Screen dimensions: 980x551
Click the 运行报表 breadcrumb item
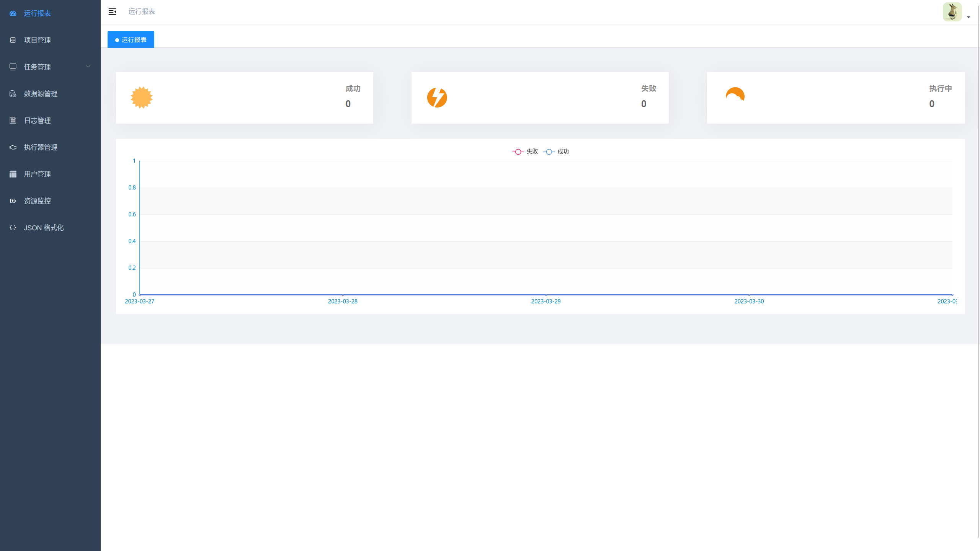pos(141,11)
